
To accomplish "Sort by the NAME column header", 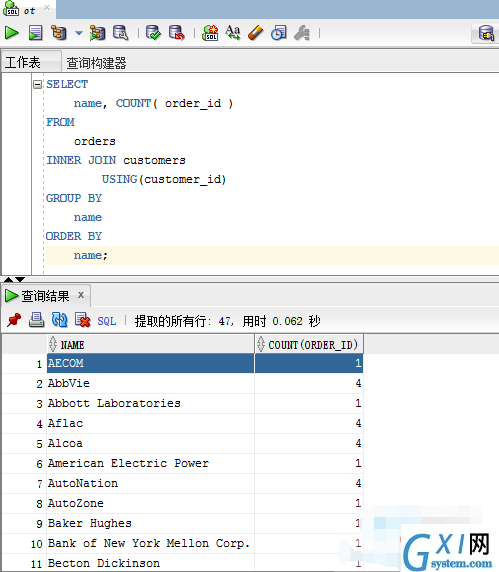I will [151, 344].
